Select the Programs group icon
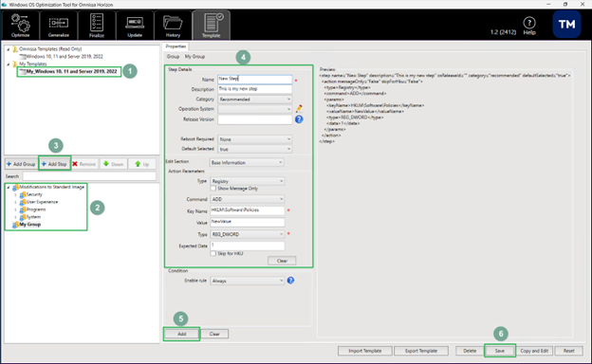The image size is (592, 364). point(23,209)
